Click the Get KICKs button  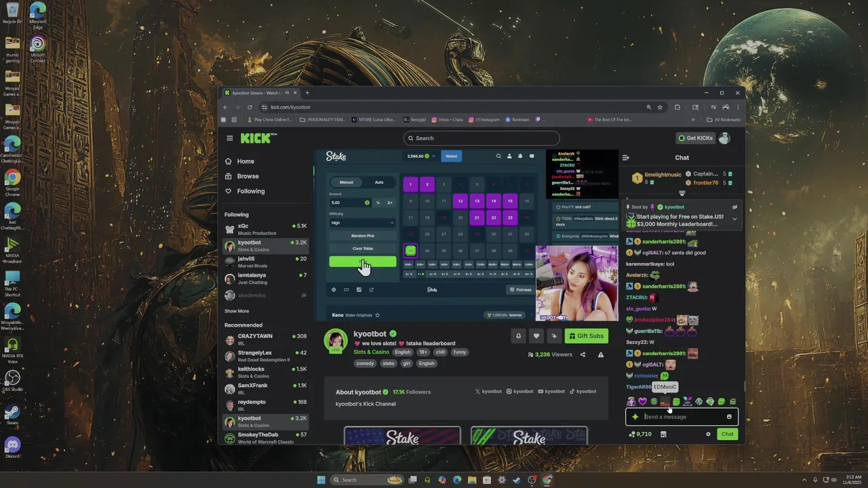coord(696,138)
